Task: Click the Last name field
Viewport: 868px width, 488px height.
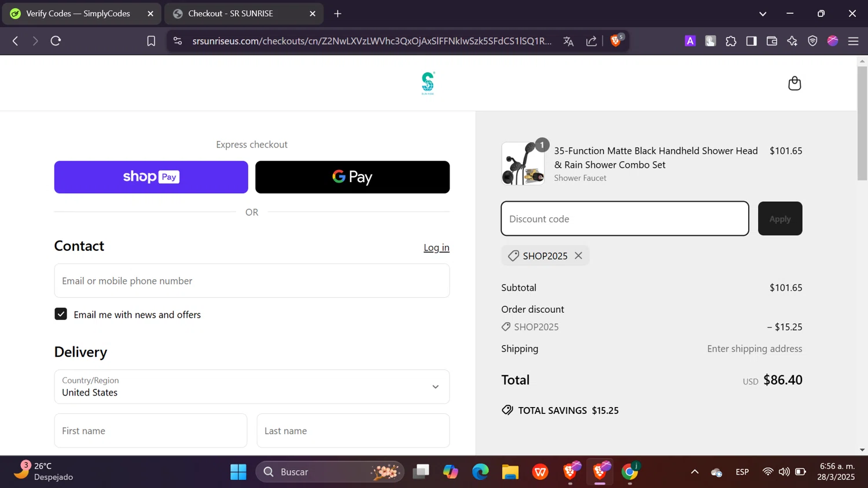Action: click(x=353, y=431)
